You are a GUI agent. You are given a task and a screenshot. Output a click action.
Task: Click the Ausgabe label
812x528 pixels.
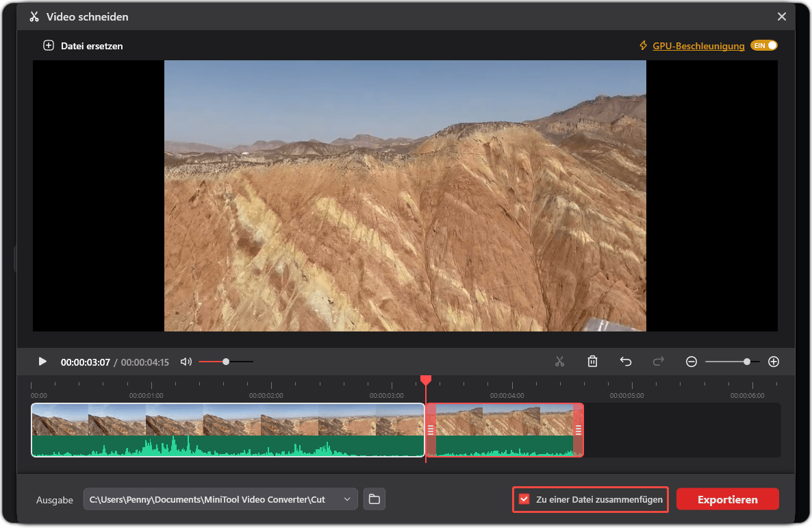click(54, 500)
